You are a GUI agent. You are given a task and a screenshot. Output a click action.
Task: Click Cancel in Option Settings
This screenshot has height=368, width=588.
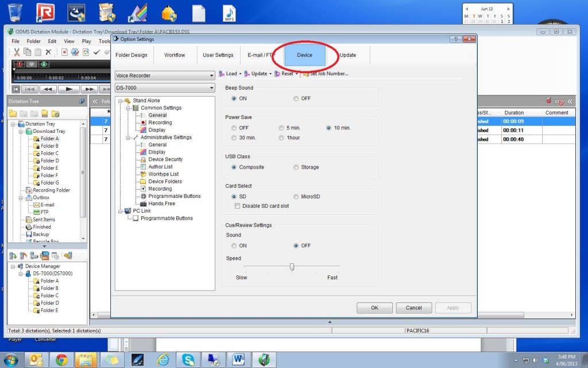[x=413, y=308]
